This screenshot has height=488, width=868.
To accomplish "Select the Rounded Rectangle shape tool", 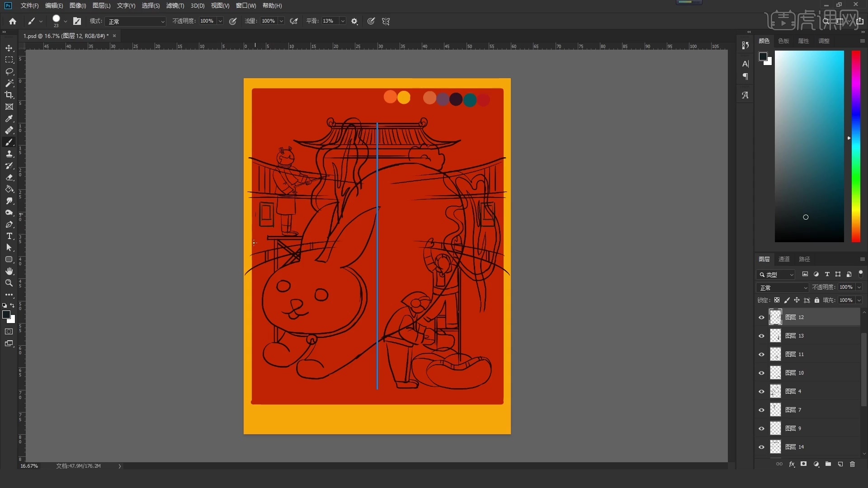I will [x=9, y=259].
